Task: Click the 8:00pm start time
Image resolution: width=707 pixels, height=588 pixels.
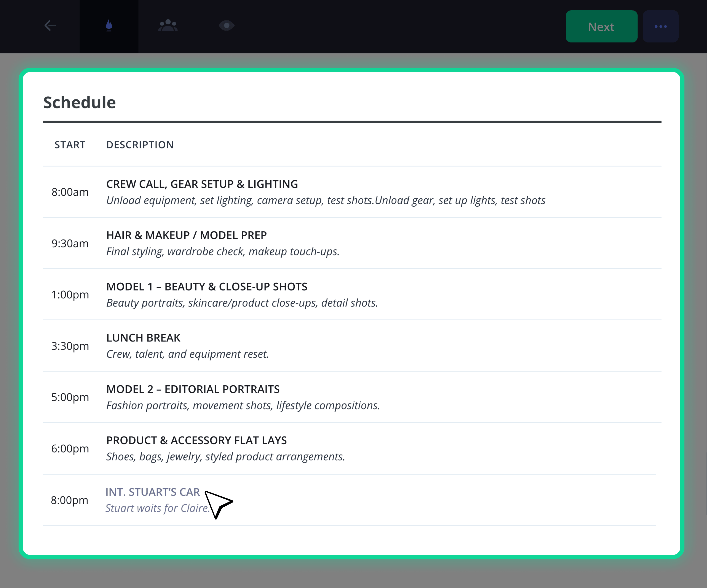Action: tap(70, 500)
